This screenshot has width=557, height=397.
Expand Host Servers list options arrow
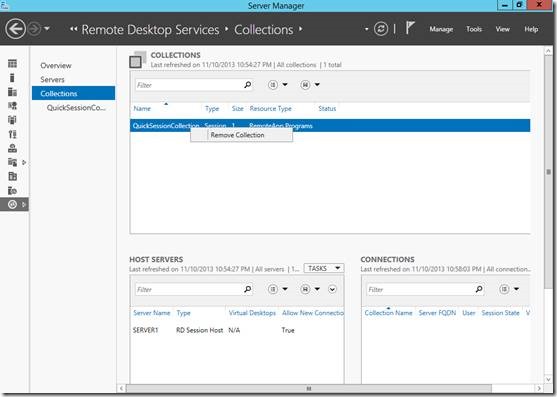(x=285, y=289)
